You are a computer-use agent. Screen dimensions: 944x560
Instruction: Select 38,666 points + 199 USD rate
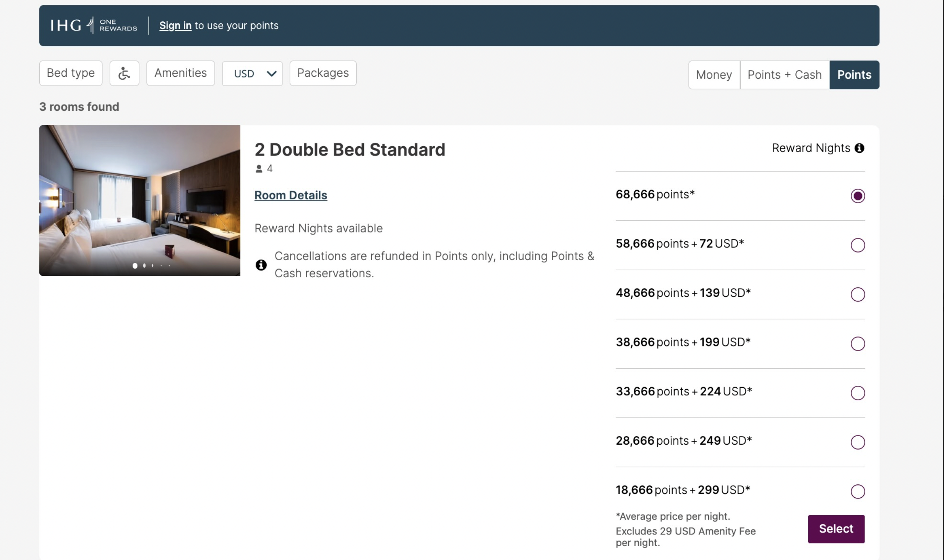[x=857, y=343]
